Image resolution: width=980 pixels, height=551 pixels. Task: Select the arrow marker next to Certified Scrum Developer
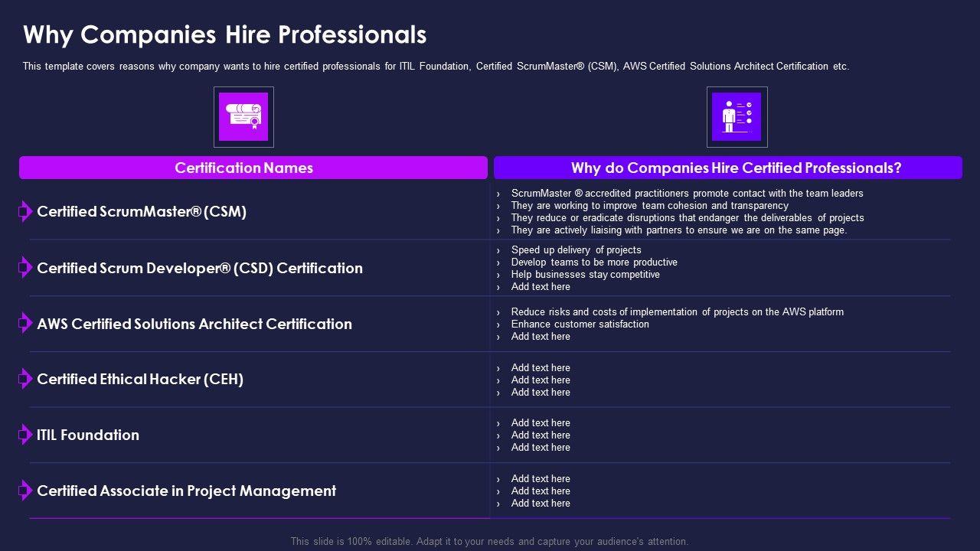coord(25,267)
